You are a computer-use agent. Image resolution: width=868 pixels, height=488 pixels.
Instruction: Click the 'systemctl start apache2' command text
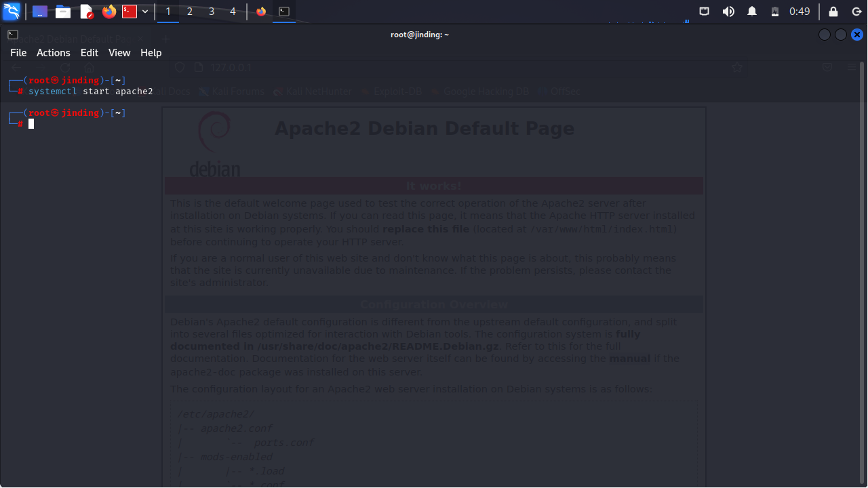(91, 91)
